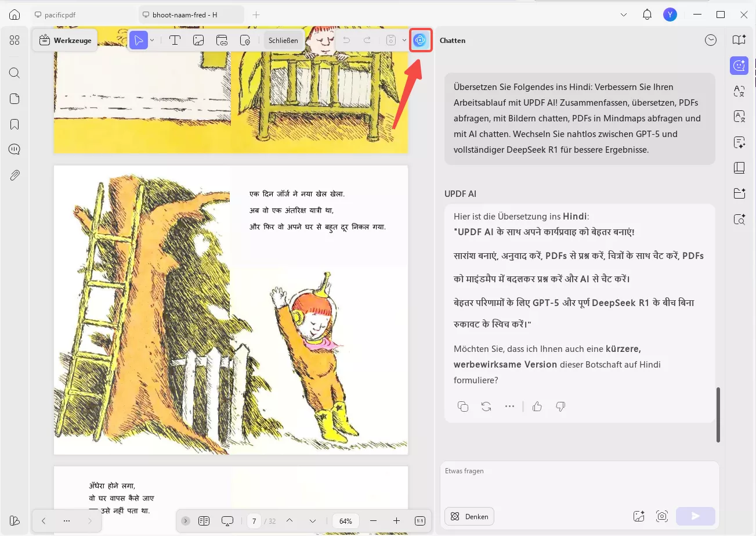Image resolution: width=756 pixels, height=536 pixels.
Task: Expand the selection tool dropdown arrow
Action: point(152,40)
